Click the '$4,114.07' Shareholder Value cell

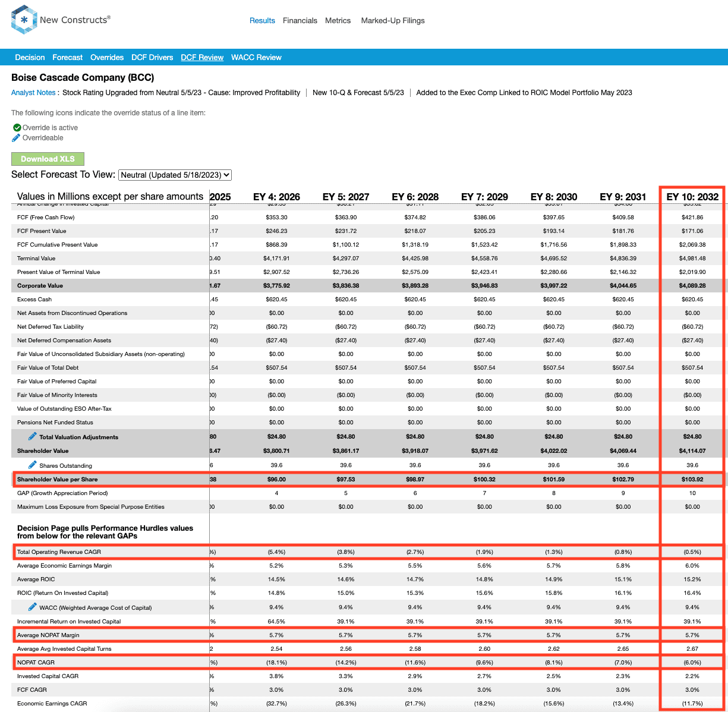(x=692, y=451)
